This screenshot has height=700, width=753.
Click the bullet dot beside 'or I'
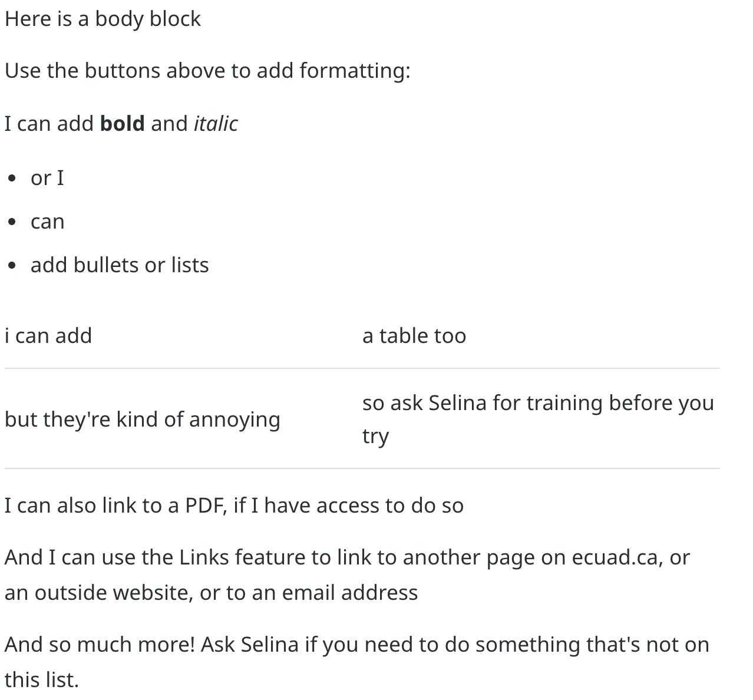click(x=12, y=179)
